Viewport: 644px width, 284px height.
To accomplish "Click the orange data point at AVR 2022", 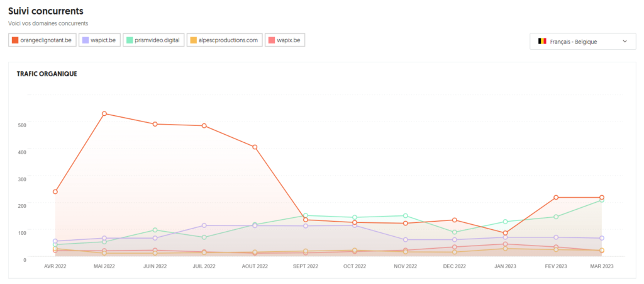I will pos(55,191).
